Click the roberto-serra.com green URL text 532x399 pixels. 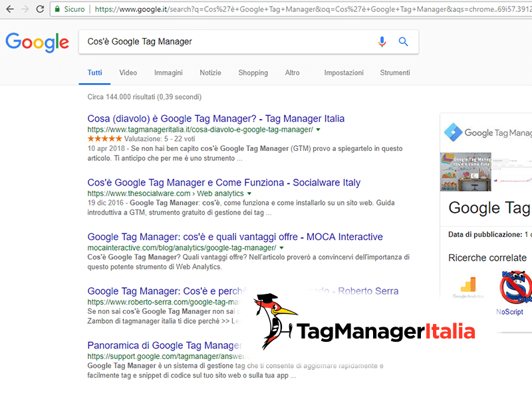tap(164, 303)
